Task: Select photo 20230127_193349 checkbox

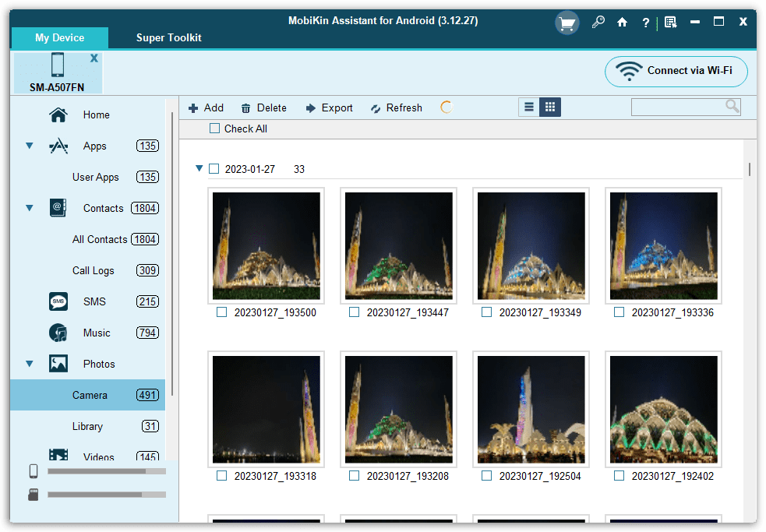Action: 486,312
